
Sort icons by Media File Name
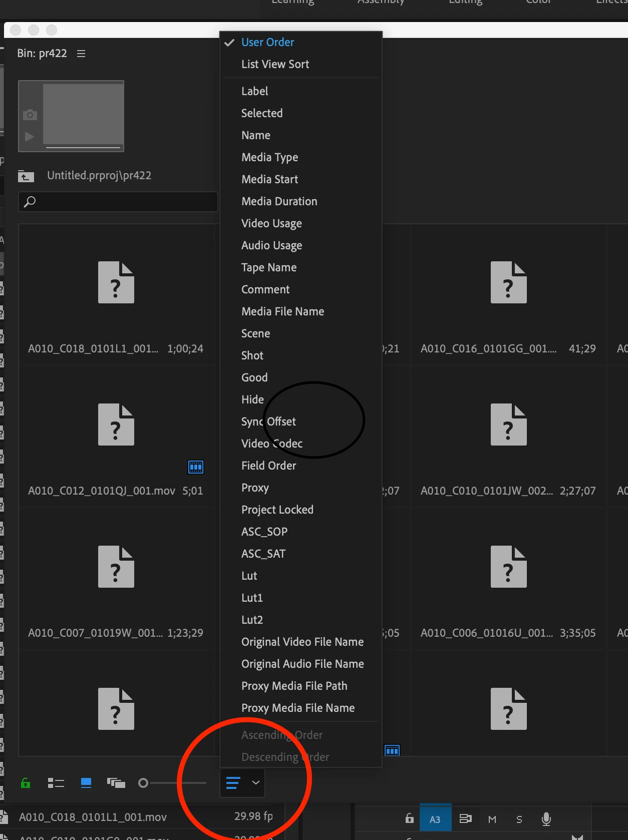pos(300,312)
